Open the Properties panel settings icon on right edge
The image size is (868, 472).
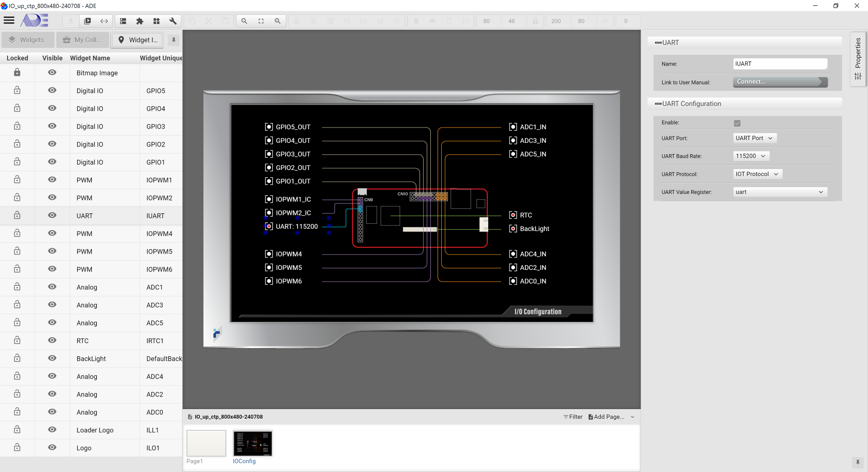coord(858,76)
